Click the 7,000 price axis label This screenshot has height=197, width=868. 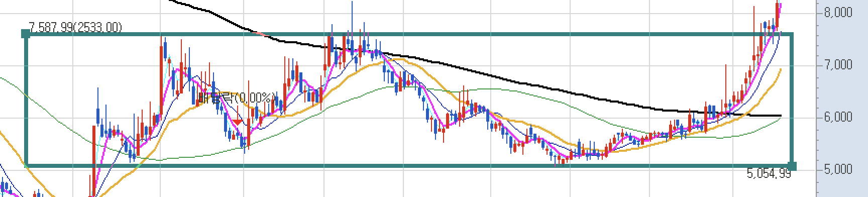838,65
